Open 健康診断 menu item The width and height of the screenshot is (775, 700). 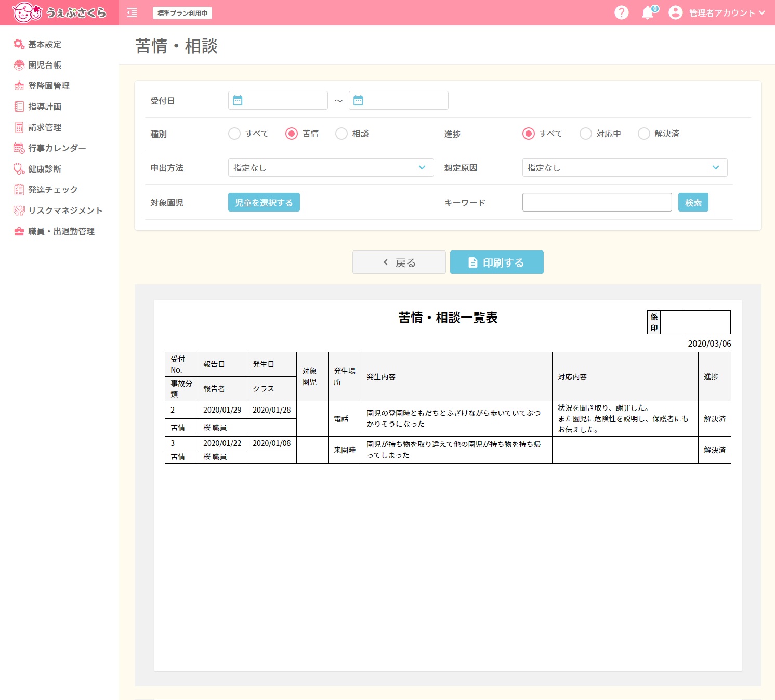[x=45, y=169]
